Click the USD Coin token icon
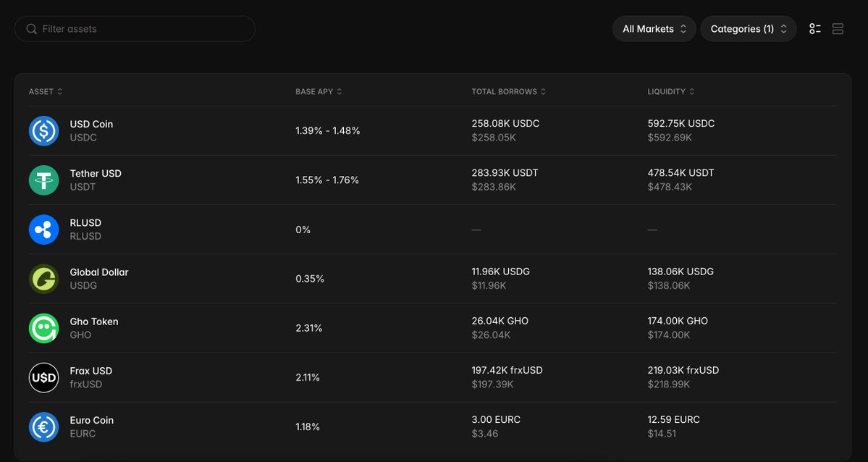The image size is (868, 462). (x=43, y=131)
